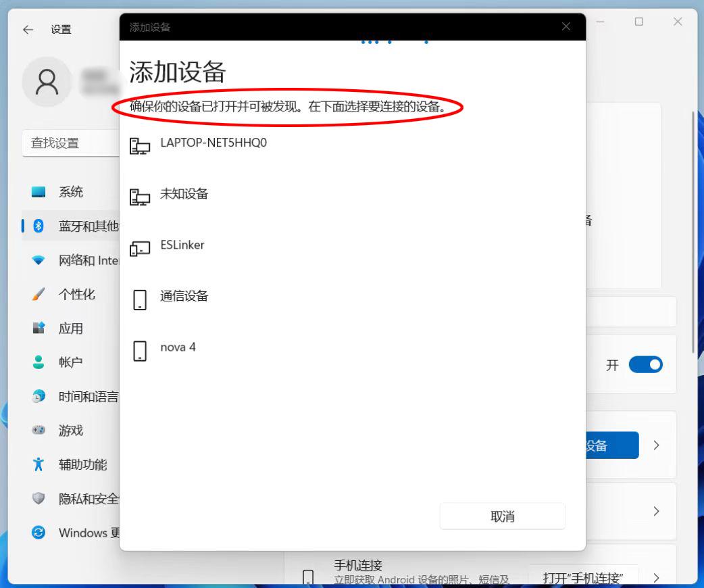Click the 个性化 paintbrush icon

pos(39,294)
